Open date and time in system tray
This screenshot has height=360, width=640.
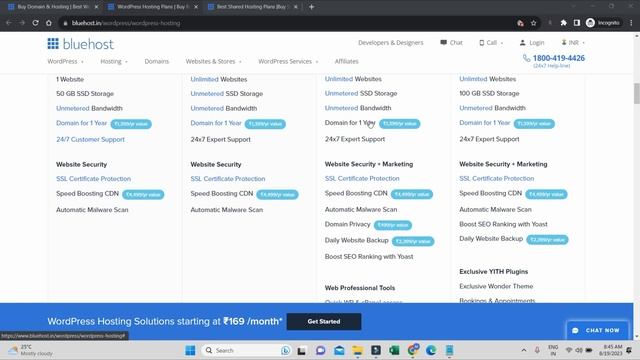pos(611,350)
